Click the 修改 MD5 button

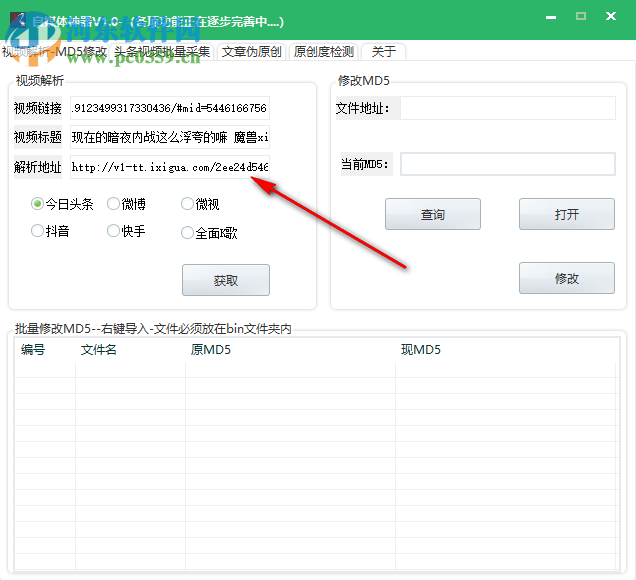pyautogui.click(x=567, y=278)
